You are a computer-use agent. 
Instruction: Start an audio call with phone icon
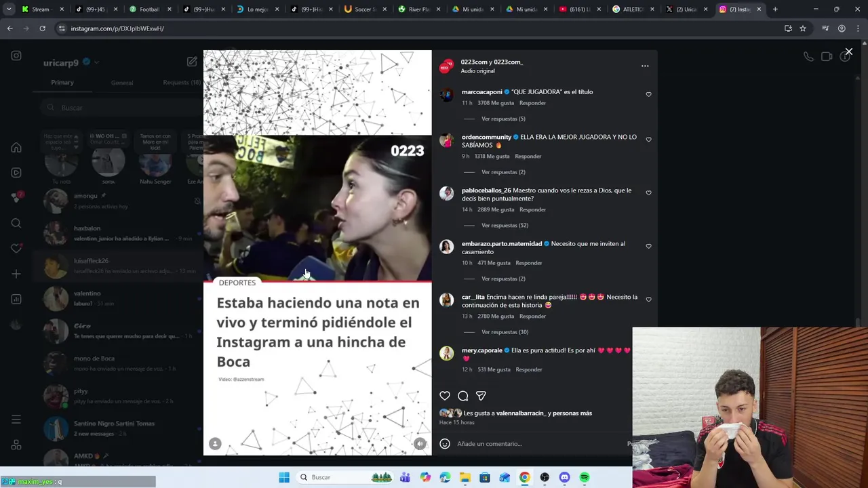(x=808, y=57)
